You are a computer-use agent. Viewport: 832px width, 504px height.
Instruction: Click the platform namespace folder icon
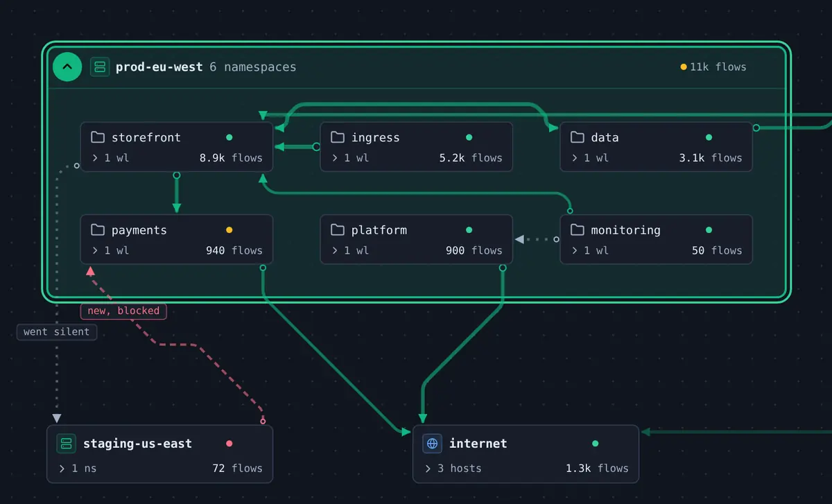(x=338, y=229)
